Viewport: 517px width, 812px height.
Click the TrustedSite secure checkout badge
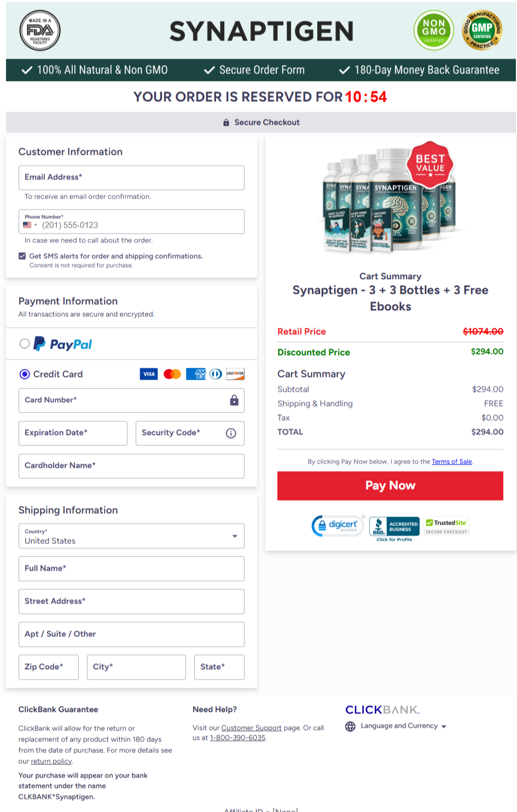click(x=446, y=526)
